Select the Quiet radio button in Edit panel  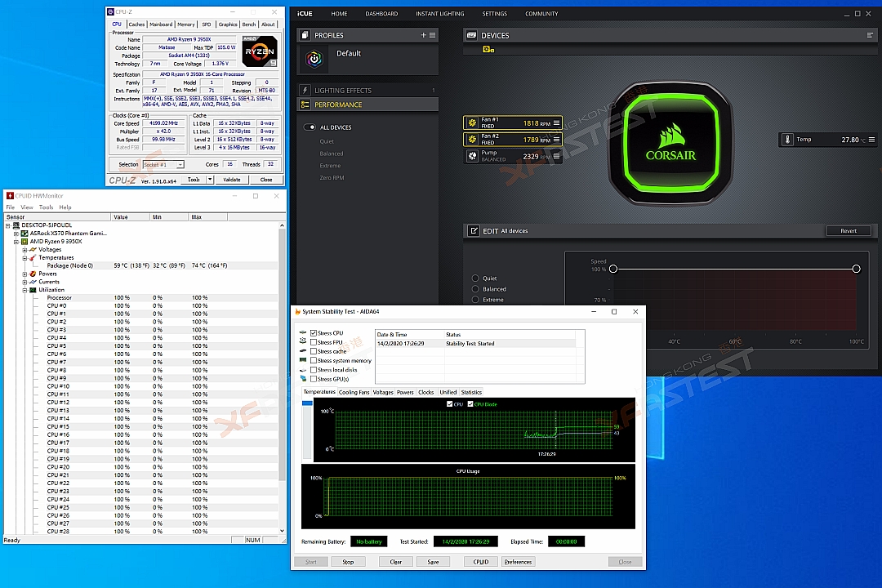point(475,278)
